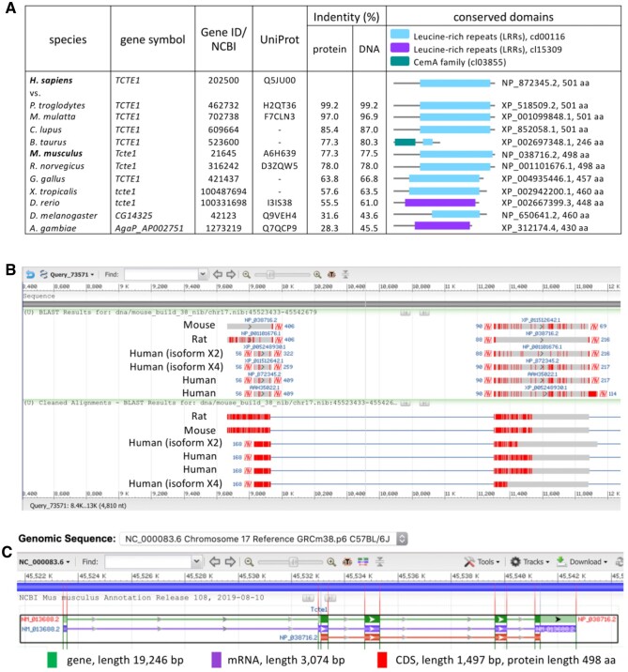Click the Sequence track label in the Query_73571 viewer
The height and width of the screenshot is (672, 628).
point(38,297)
